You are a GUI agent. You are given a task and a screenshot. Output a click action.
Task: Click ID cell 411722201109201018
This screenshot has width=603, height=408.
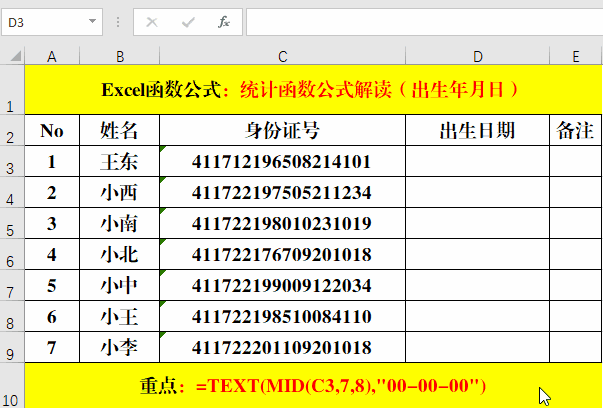click(x=283, y=347)
